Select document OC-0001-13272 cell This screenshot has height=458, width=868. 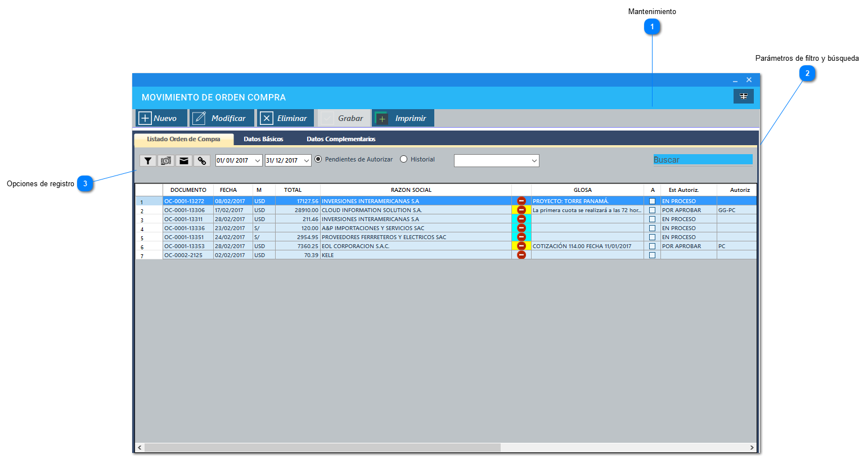188,201
